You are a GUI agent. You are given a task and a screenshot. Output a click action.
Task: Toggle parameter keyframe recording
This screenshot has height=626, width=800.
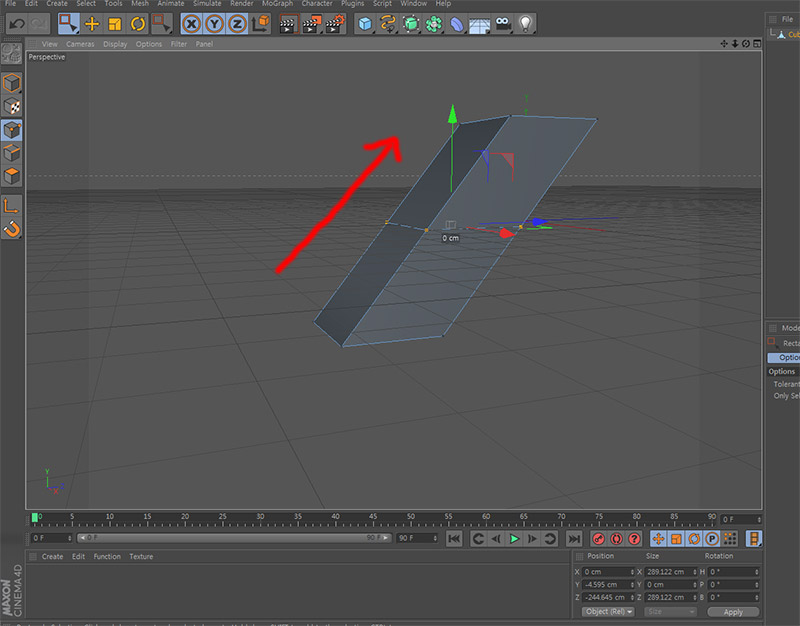(x=712, y=539)
